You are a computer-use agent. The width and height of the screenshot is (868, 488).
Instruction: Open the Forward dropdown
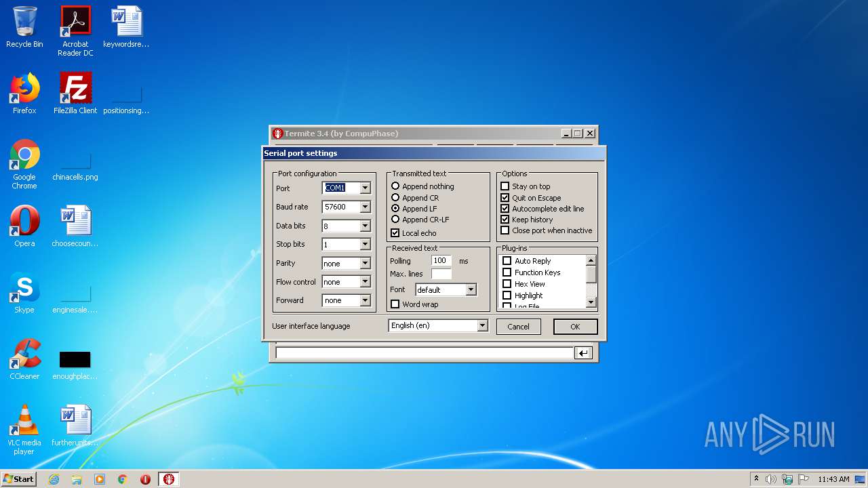point(365,301)
